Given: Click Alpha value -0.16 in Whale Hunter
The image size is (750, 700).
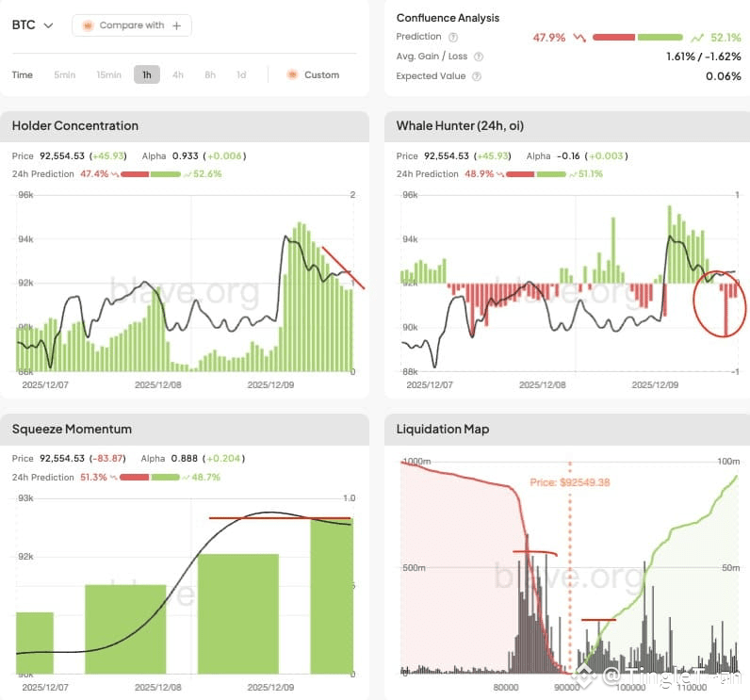Looking at the screenshot, I should tap(568, 155).
